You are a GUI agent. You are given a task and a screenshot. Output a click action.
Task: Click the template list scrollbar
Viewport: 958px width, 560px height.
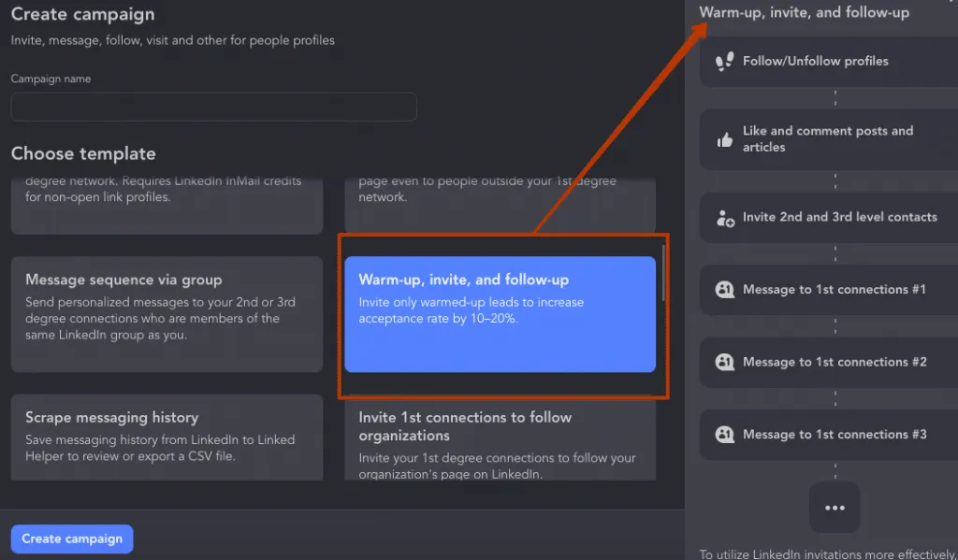(663, 272)
